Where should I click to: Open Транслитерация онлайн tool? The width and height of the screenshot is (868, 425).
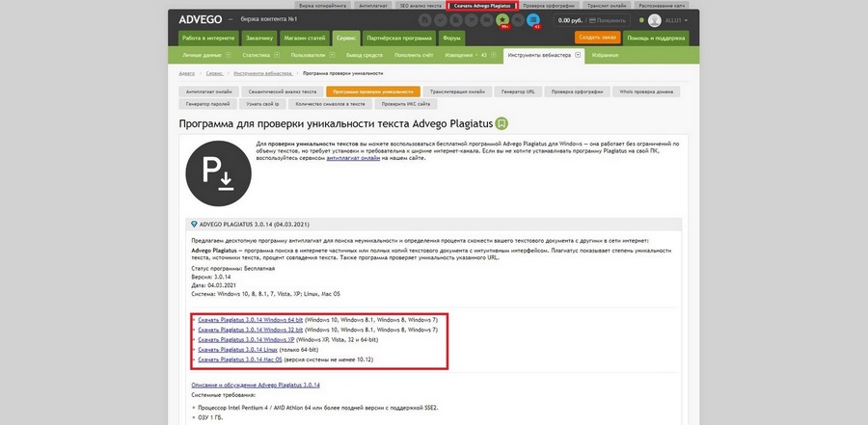(457, 92)
